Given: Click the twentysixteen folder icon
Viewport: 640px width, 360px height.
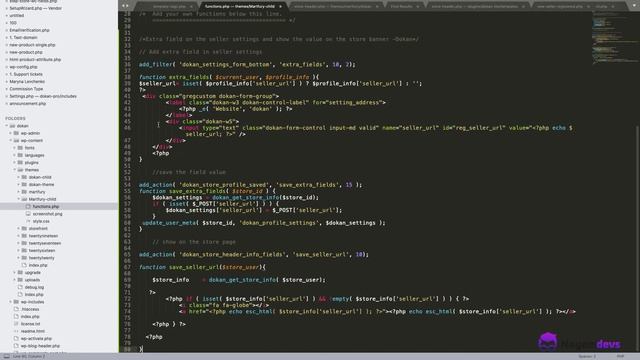Looking at the screenshot, I should (24, 251).
